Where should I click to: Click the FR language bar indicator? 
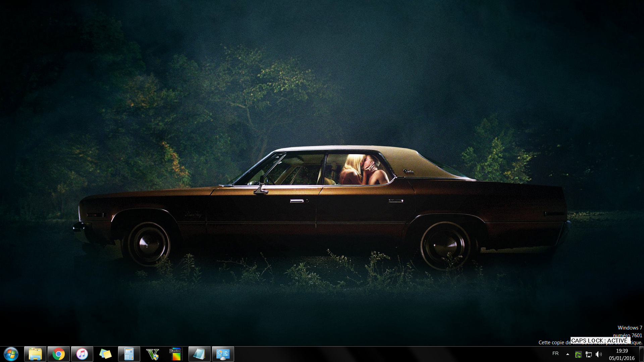[x=555, y=354]
